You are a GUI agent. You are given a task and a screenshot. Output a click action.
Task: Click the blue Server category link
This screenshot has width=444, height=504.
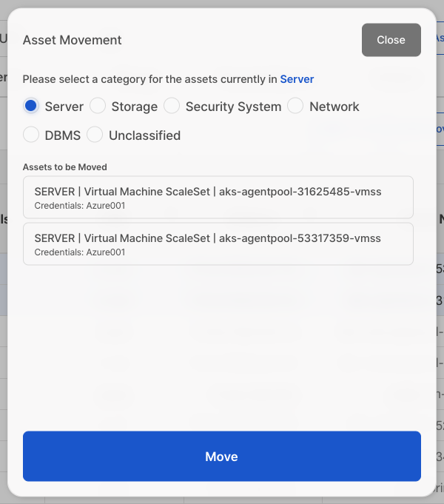tap(297, 79)
